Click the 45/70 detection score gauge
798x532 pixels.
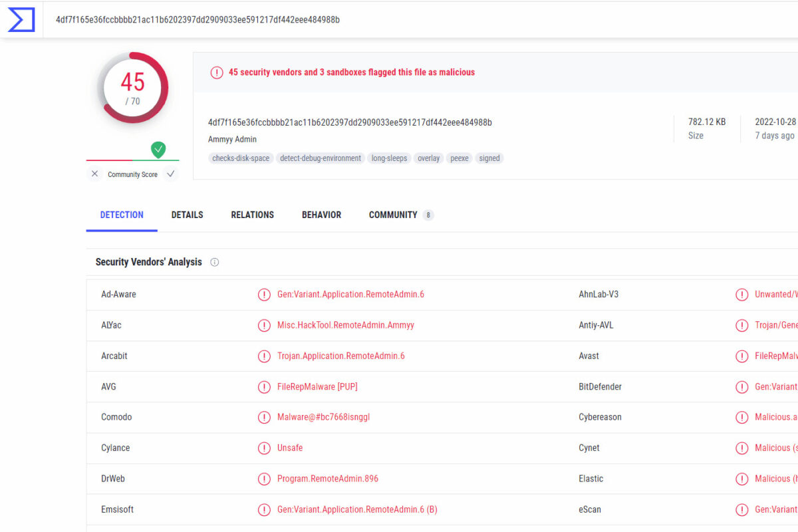(132, 87)
